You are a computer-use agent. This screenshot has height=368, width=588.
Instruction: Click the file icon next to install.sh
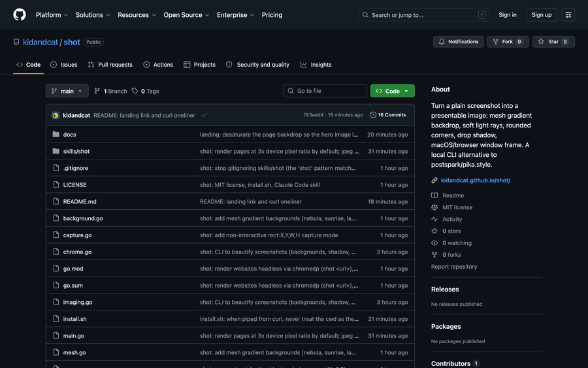pyautogui.click(x=56, y=319)
